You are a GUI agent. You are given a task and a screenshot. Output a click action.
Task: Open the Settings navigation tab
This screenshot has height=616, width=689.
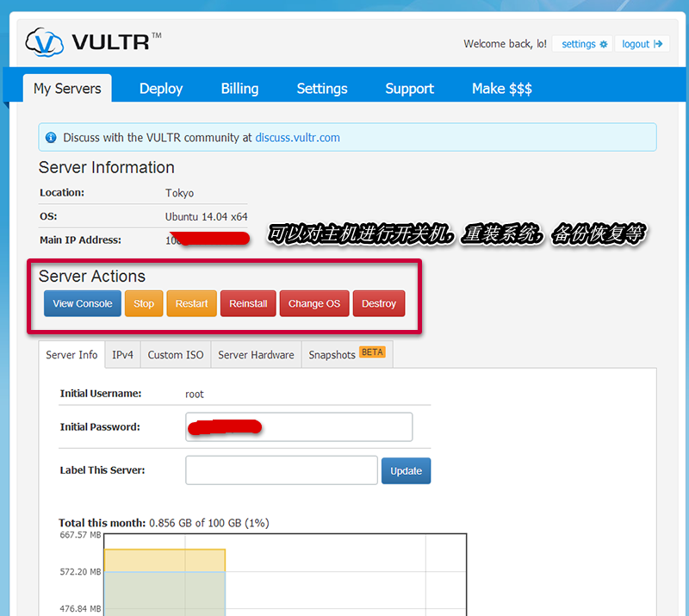click(x=322, y=89)
